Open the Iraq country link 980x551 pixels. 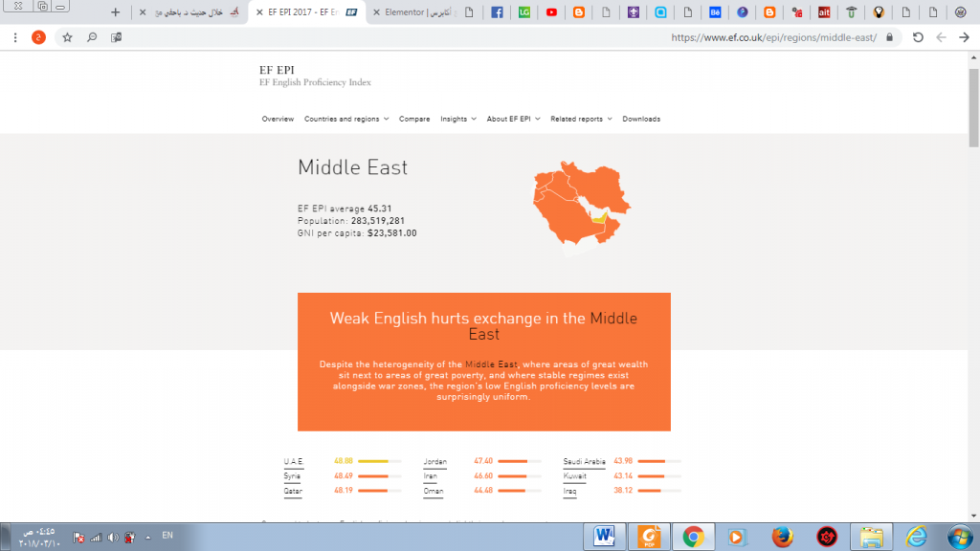click(x=569, y=492)
